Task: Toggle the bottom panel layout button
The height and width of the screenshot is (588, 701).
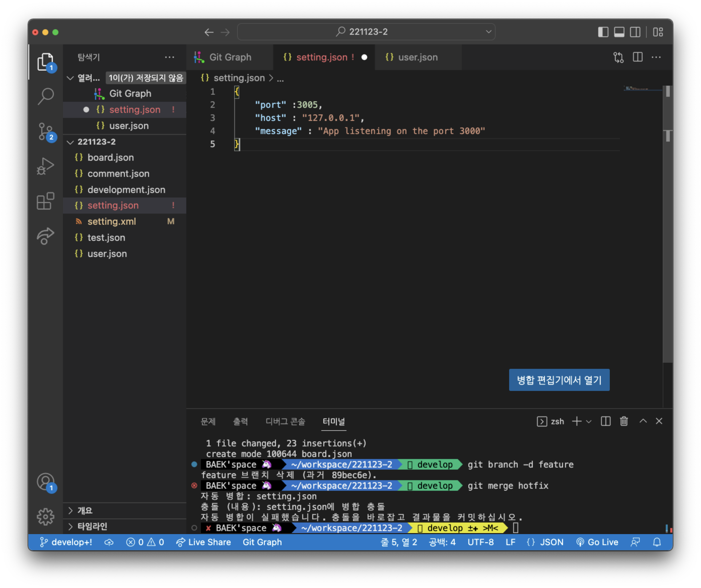Action: [619, 32]
